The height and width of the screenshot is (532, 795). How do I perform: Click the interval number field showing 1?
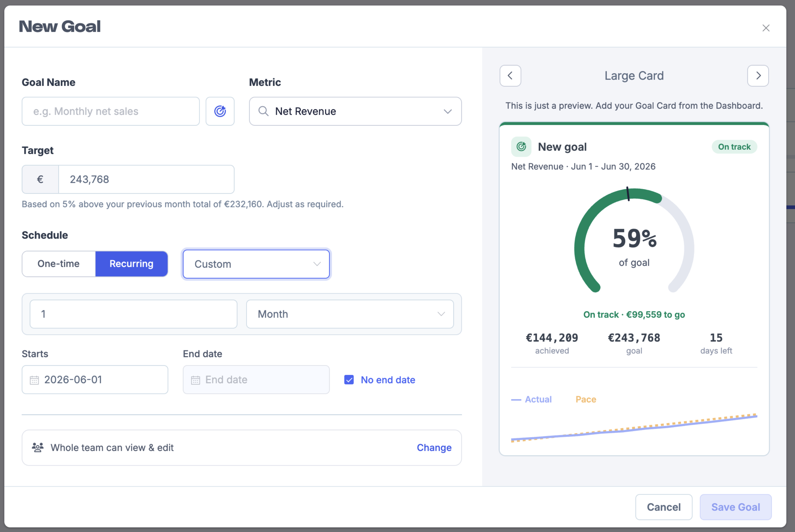click(x=133, y=314)
